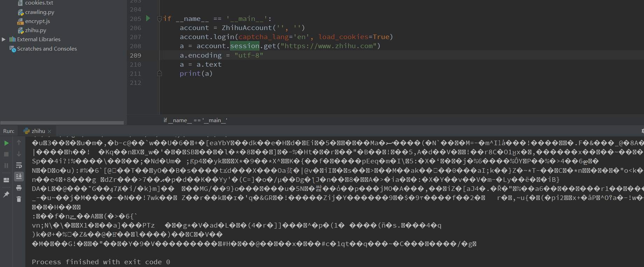Click the Restore Layout icon
The image size is (644, 267).
(6, 180)
